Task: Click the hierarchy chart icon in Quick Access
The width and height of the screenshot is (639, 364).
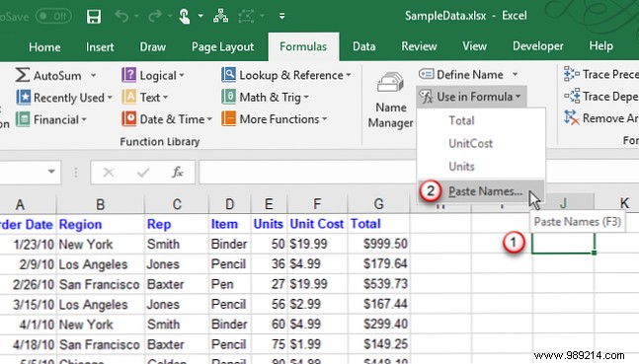Action: click(220, 17)
